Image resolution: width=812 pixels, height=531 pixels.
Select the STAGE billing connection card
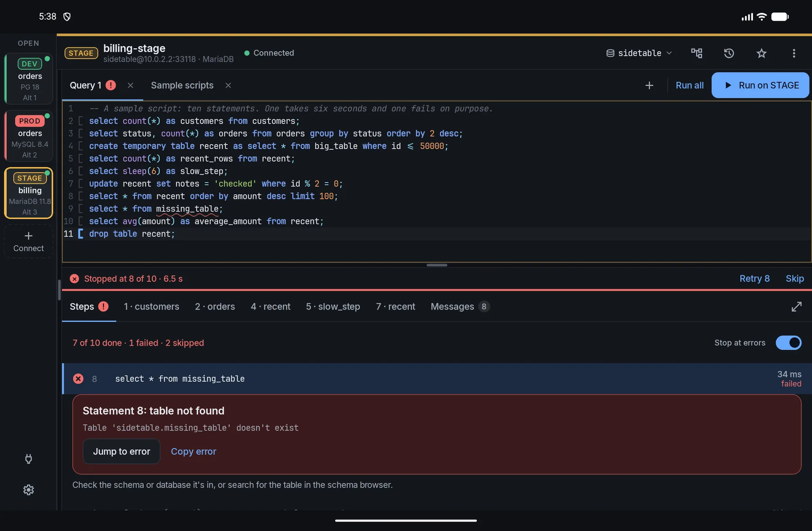coord(28,193)
